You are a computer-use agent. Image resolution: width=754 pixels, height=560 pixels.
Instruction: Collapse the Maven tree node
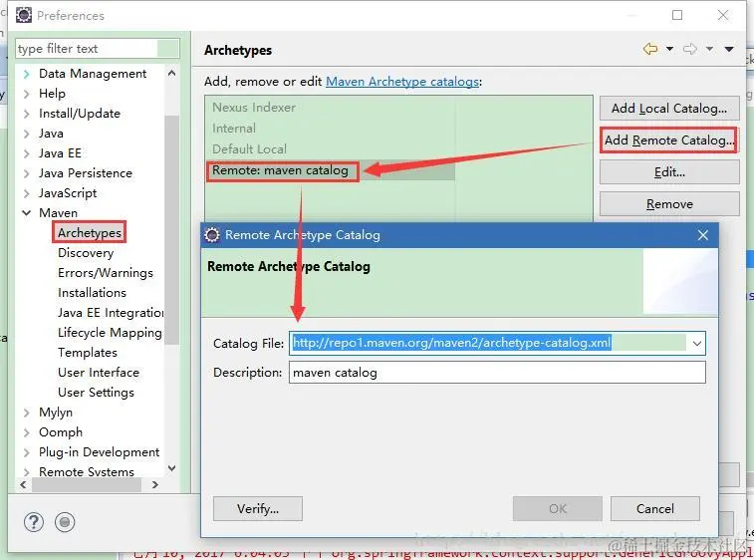[x=27, y=213]
